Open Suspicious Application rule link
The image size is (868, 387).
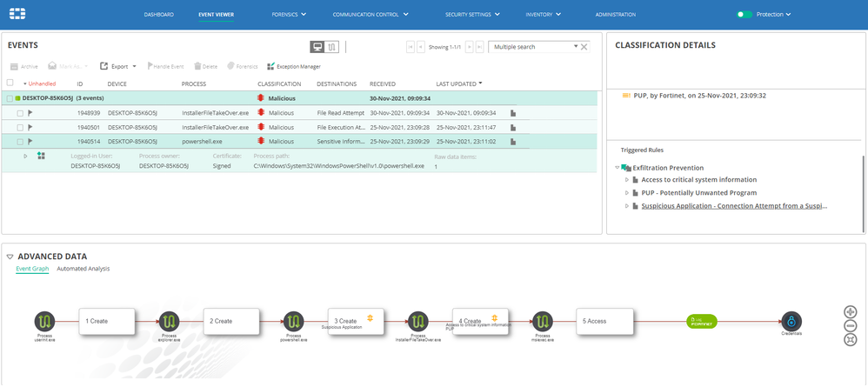[733, 206]
